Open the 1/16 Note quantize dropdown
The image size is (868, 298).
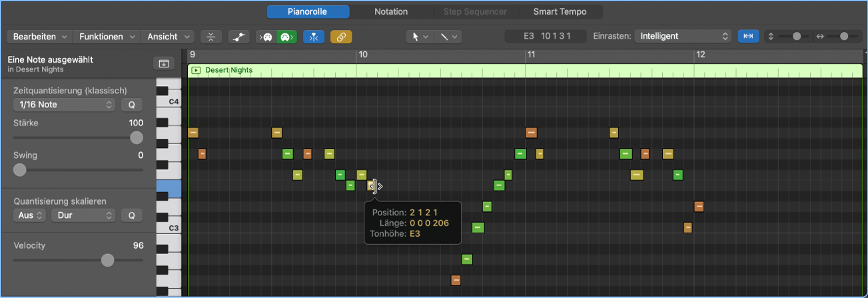point(65,105)
